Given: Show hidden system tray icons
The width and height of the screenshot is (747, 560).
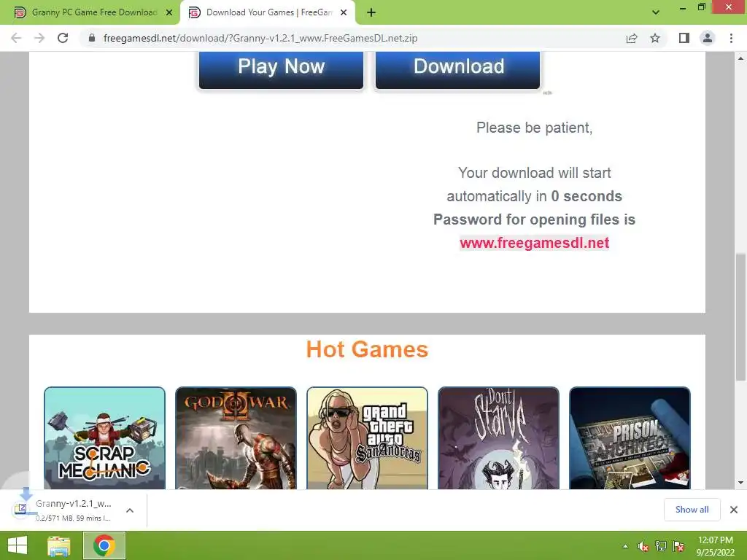Looking at the screenshot, I should point(625,546).
